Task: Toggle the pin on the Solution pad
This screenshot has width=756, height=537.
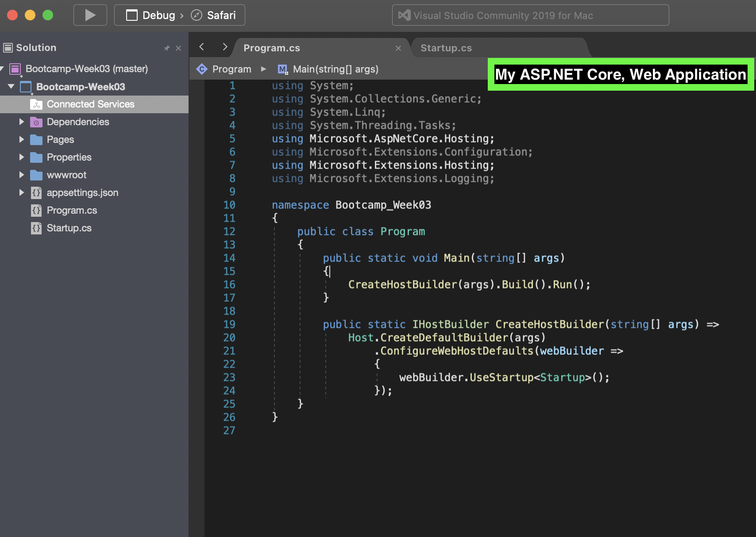Action: [167, 48]
